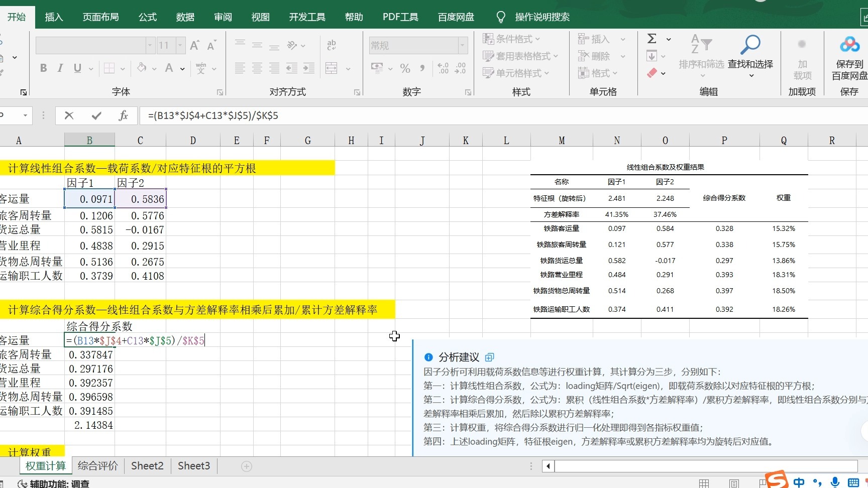The image size is (868, 488).
Task: Click inside the formula bar text
Action: 213,115
